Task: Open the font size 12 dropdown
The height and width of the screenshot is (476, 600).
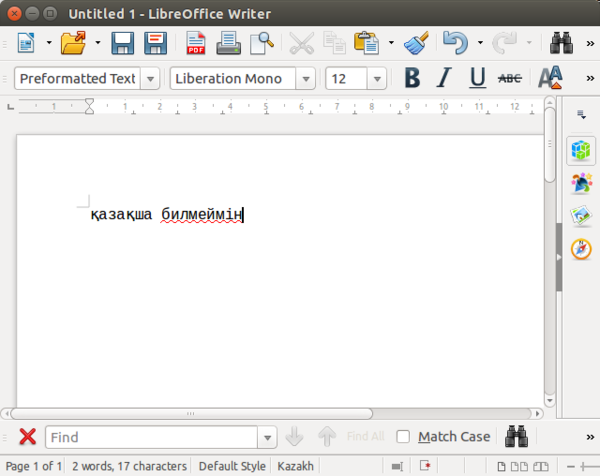Action: (x=377, y=79)
